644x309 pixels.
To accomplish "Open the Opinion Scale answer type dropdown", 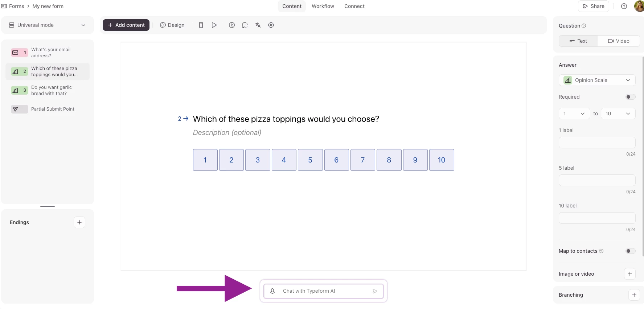I will point(597,80).
